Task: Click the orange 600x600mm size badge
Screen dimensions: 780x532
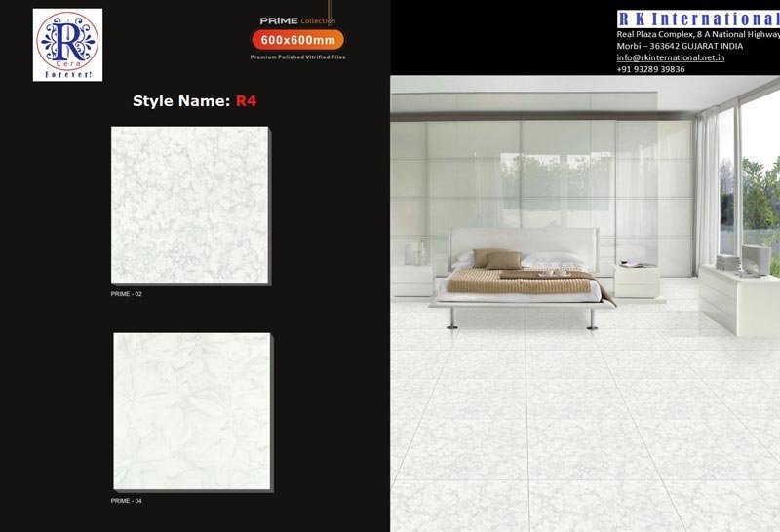Action: pyautogui.click(x=297, y=40)
